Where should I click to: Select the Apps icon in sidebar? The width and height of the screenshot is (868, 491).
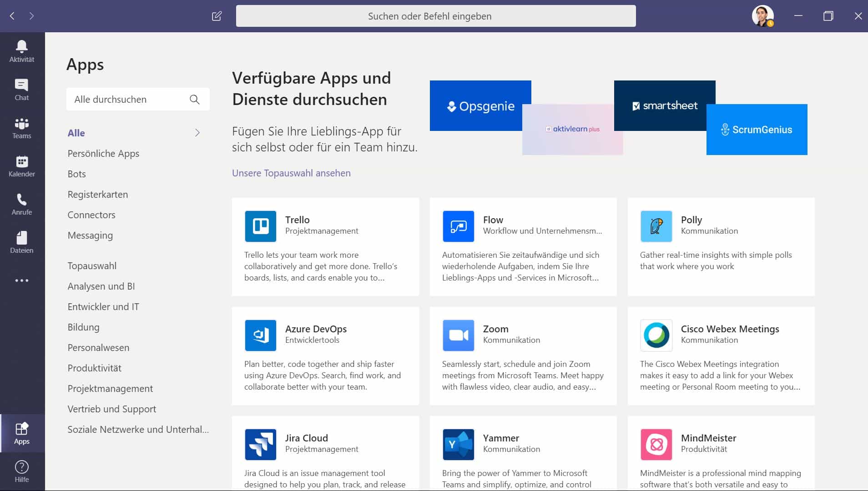click(x=22, y=428)
